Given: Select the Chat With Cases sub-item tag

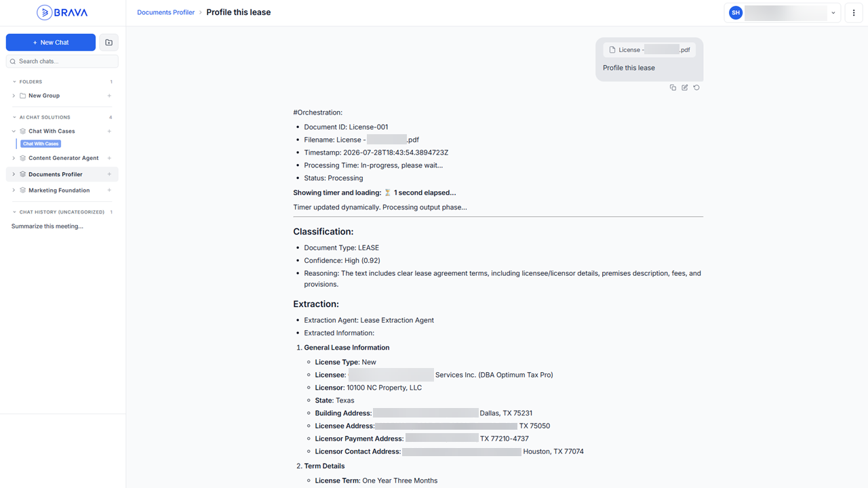Looking at the screenshot, I should 41,144.
